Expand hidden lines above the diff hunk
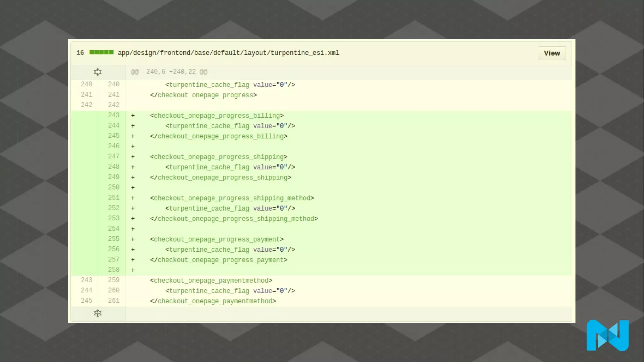Viewport: 644px width, 362px height. pos(97,72)
